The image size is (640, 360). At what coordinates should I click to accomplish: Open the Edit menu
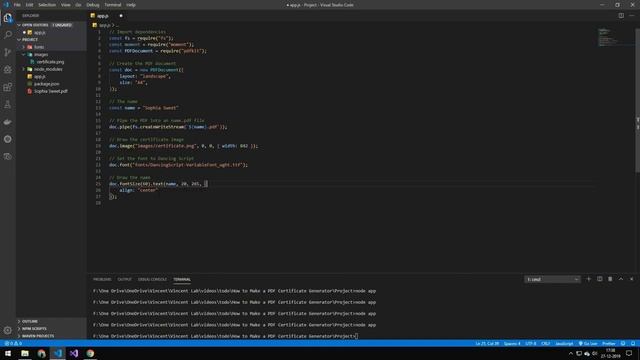[x=29, y=5]
